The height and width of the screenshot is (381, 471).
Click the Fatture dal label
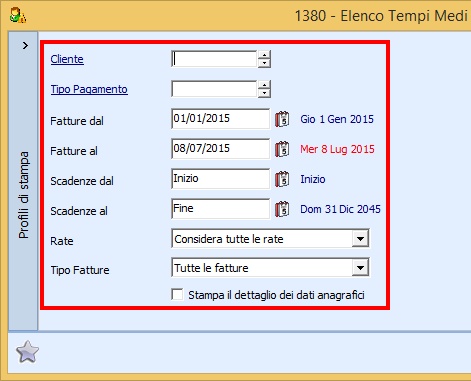pos(77,121)
